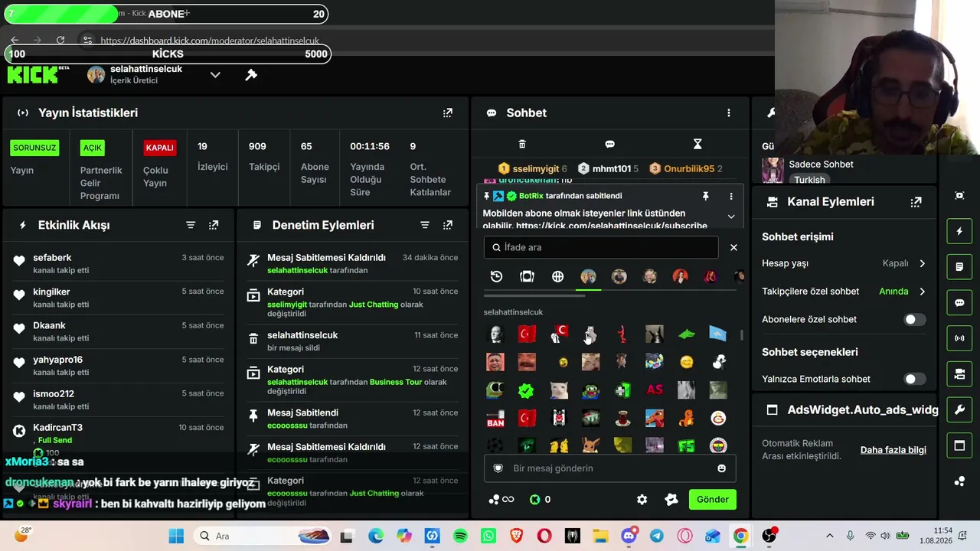This screenshot has width=980, height=551.
Task: Click the emote search field 'İfade ara'
Action: click(x=601, y=247)
